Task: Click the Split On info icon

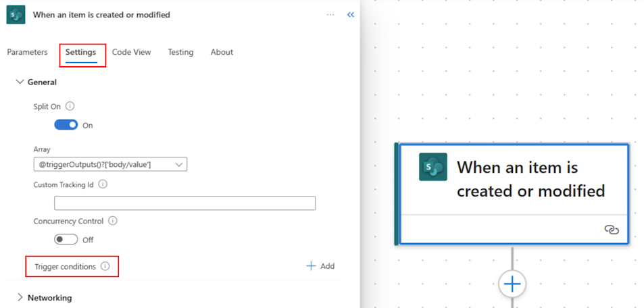Action: [x=70, y=106]
